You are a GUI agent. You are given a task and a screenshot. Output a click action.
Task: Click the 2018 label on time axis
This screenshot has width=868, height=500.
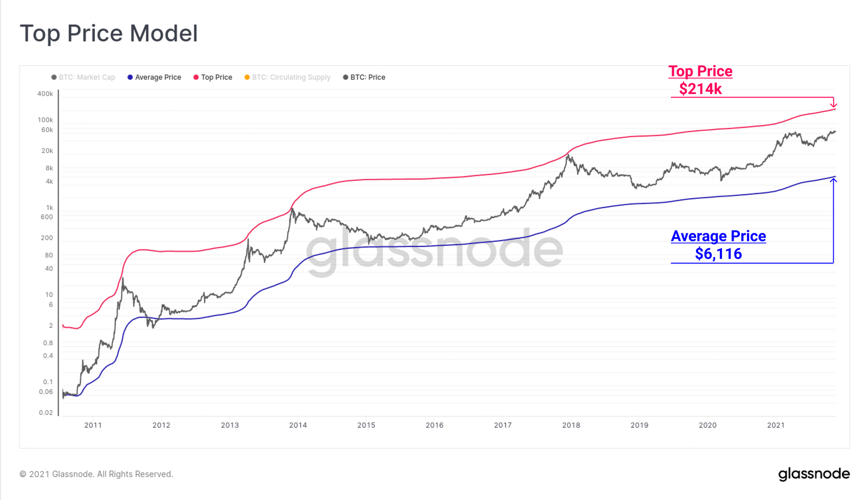571,425
